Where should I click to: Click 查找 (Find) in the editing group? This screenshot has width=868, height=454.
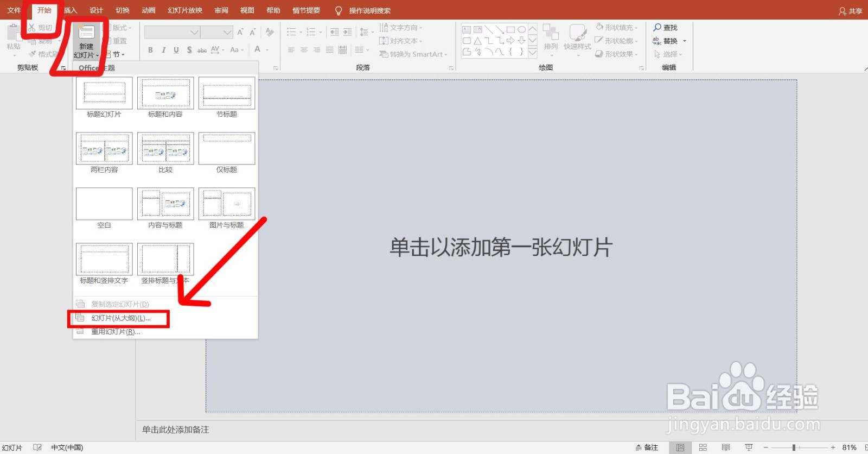[666, 28]
